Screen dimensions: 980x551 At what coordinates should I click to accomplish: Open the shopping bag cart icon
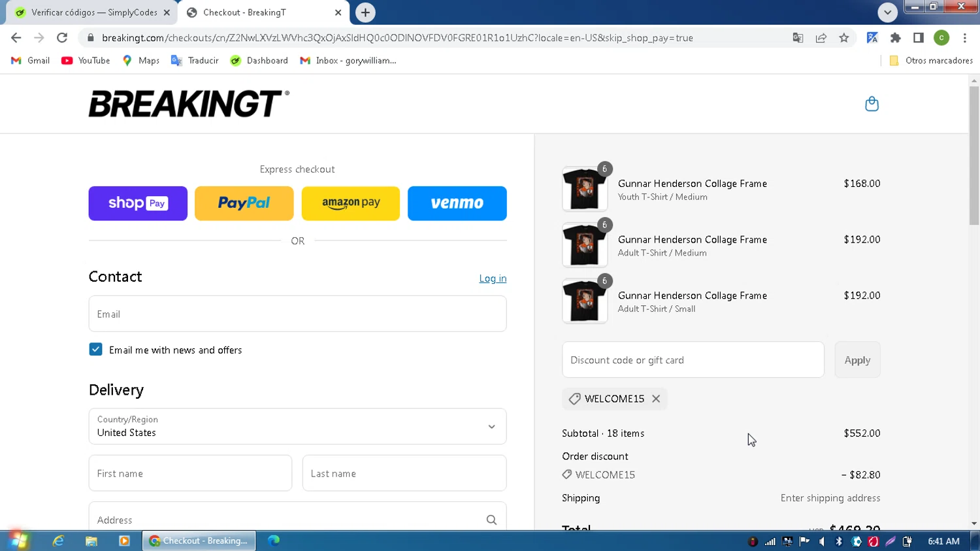coord(872,104)
